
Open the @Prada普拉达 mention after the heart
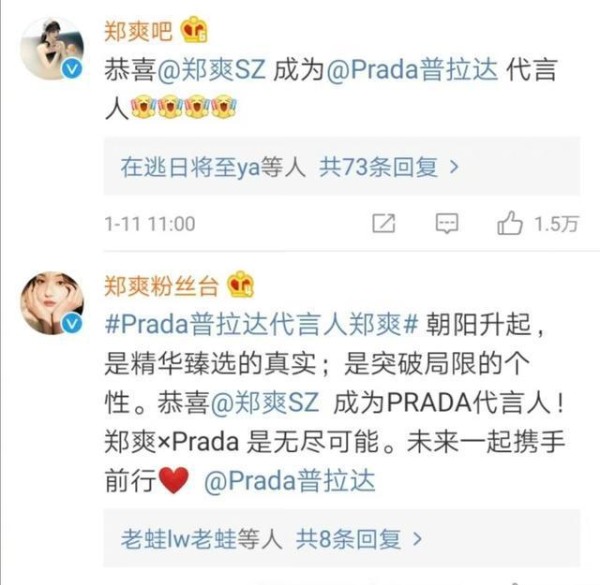click(x=289, y=481)
